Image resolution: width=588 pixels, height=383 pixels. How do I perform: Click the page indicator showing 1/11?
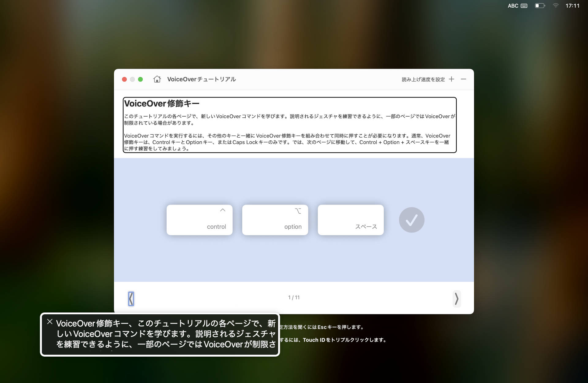pyautogui.click(x=294, y=297)
